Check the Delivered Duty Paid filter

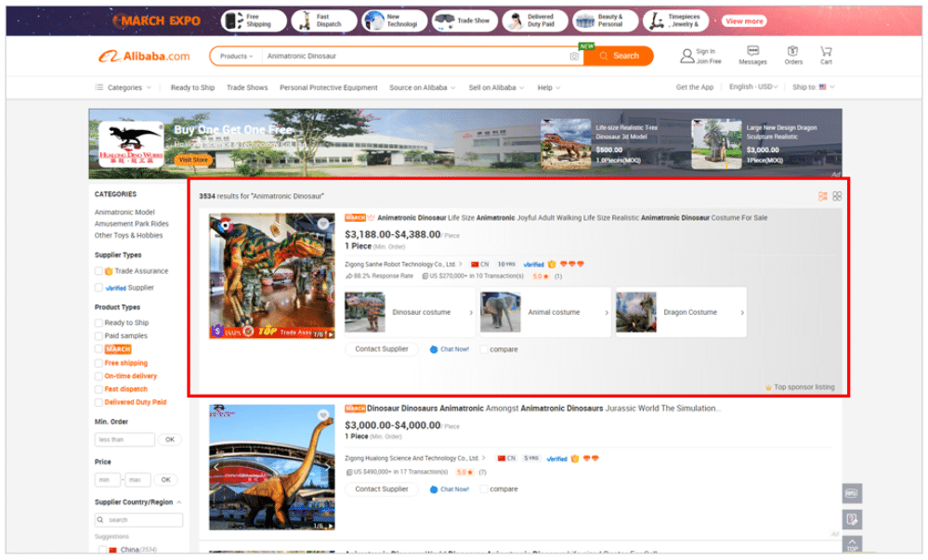[x=98, y=402]
